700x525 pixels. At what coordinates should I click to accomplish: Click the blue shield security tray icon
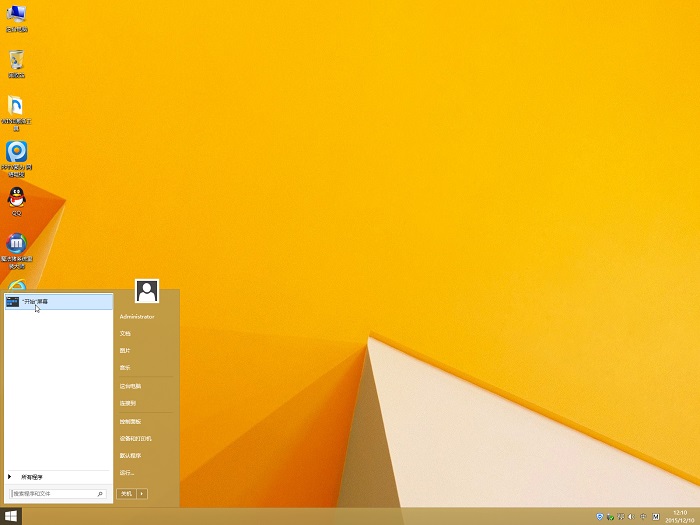[600, 517]
